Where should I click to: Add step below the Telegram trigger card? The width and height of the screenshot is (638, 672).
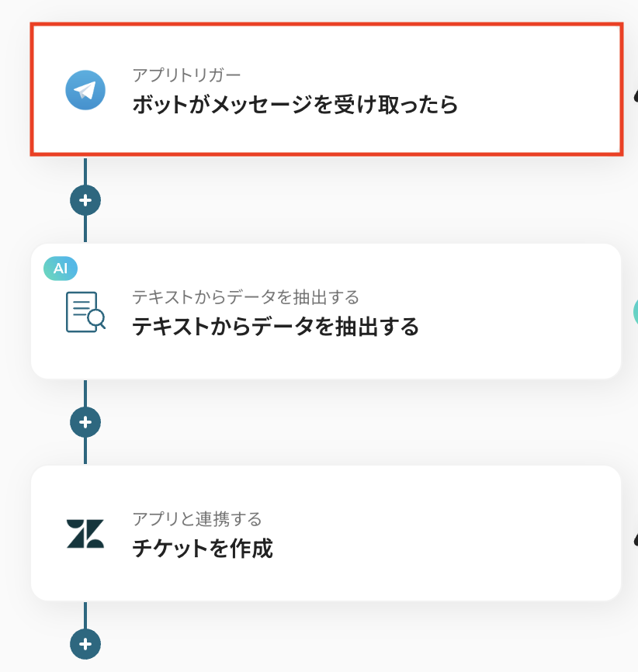(85, 200)
